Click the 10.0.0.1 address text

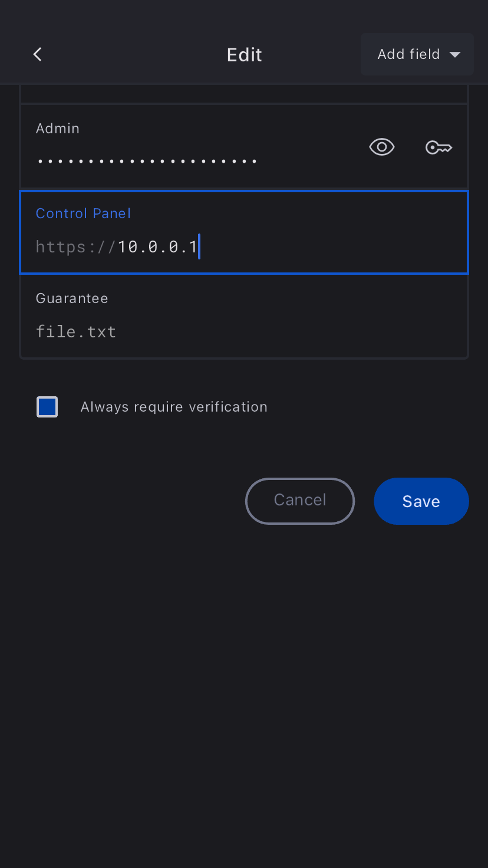click(x=157, y=246)
